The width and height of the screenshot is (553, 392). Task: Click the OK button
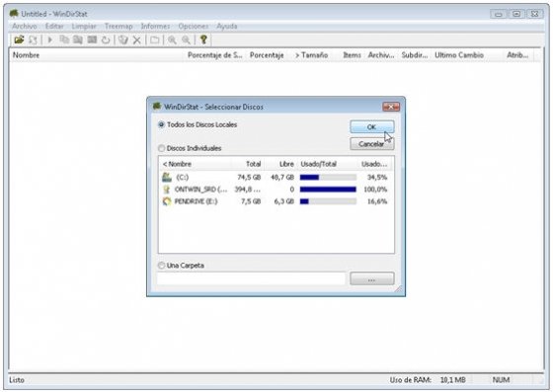371,127
